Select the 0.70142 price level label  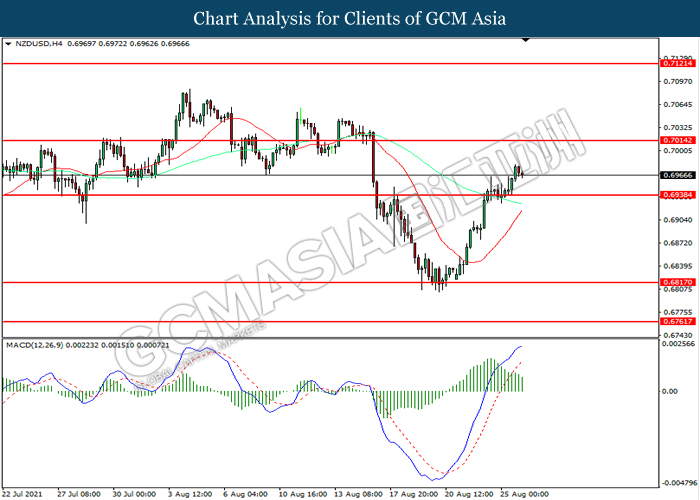[x=677, y=140]
